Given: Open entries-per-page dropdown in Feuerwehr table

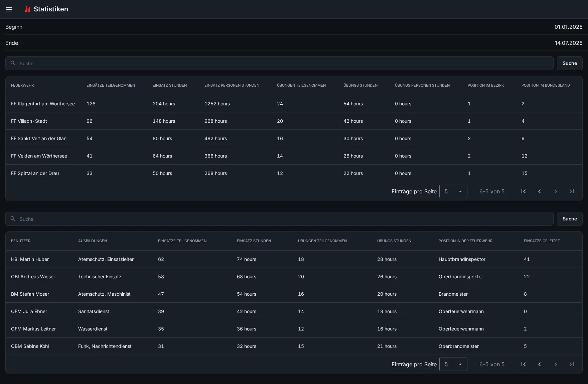Looking at the screenshot, I should point(453,191).
